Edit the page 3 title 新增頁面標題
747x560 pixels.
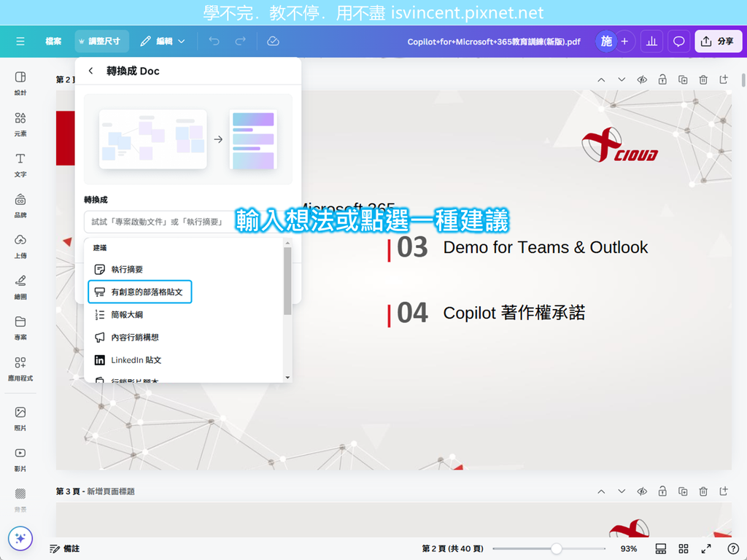click(x=111, y=491)
